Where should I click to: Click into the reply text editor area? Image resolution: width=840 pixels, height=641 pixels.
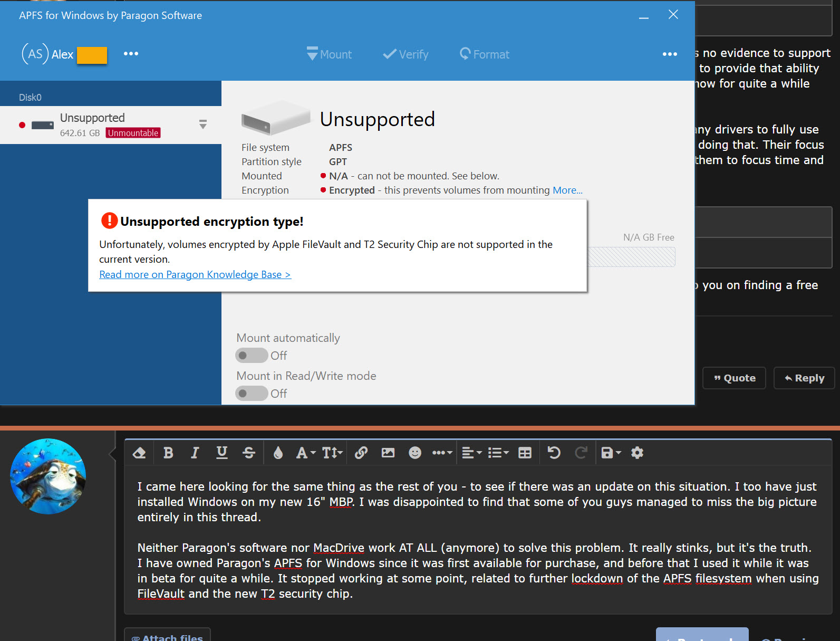click(x=478, y=540)
